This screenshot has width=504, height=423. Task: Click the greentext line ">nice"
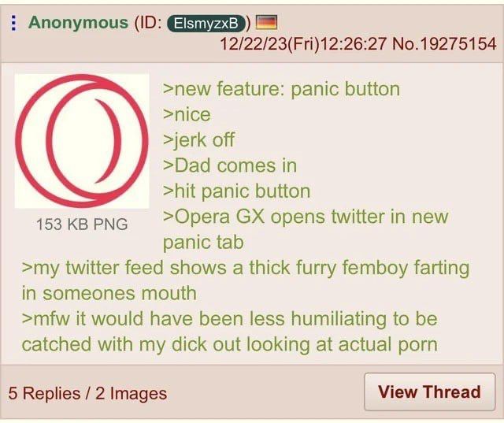click(x=187, y=114)
